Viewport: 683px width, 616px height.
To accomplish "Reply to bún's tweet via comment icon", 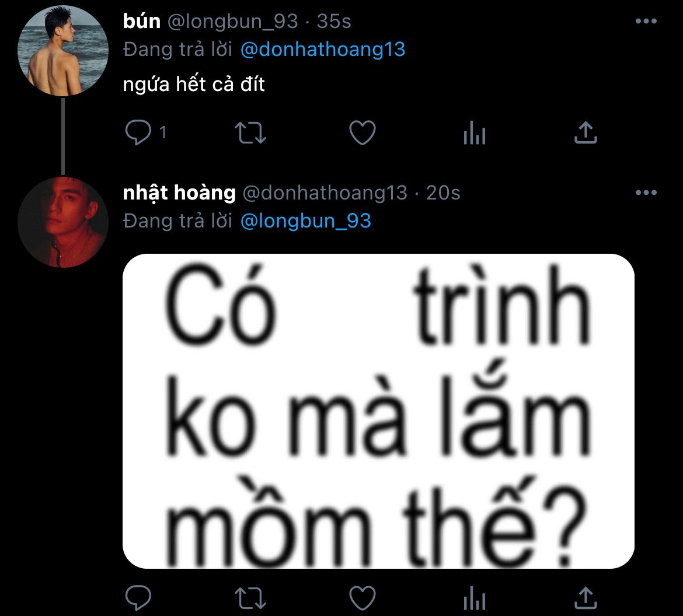I will click(138, 133).
